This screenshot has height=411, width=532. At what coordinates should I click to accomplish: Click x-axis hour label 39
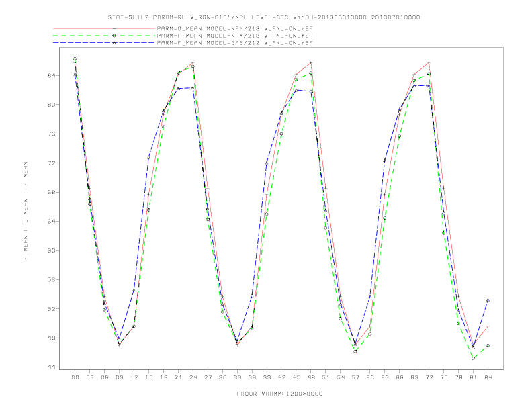(267, 377)
